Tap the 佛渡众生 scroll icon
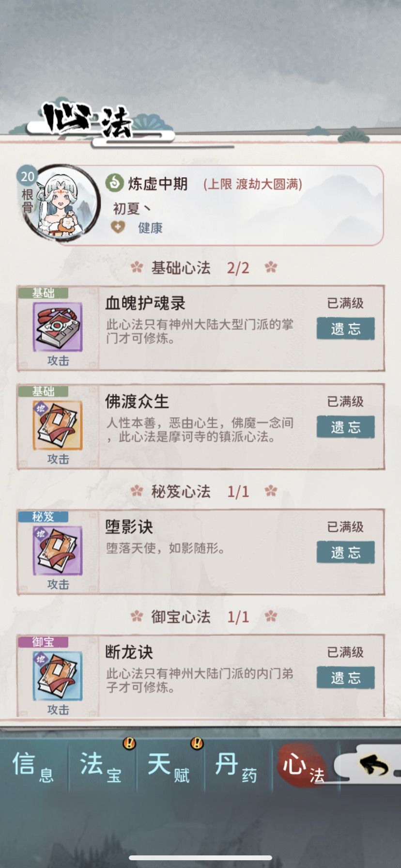 click(x=58, y=426)
